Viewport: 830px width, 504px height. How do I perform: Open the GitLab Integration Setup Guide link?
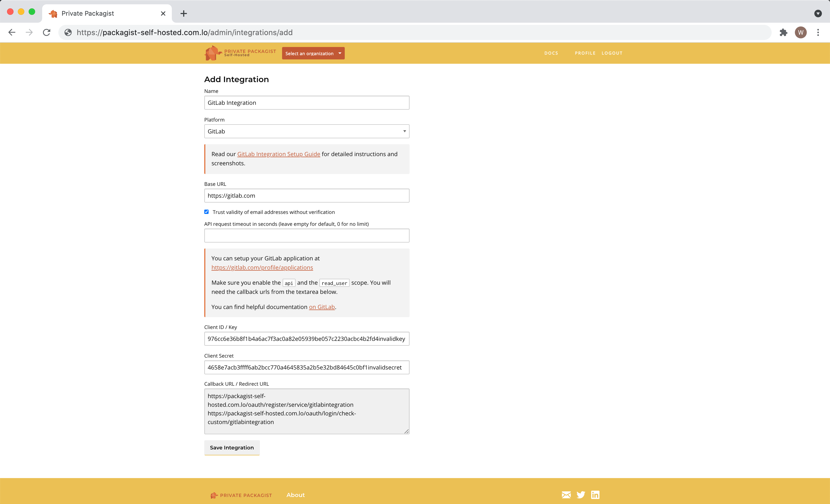pos(279,154)
